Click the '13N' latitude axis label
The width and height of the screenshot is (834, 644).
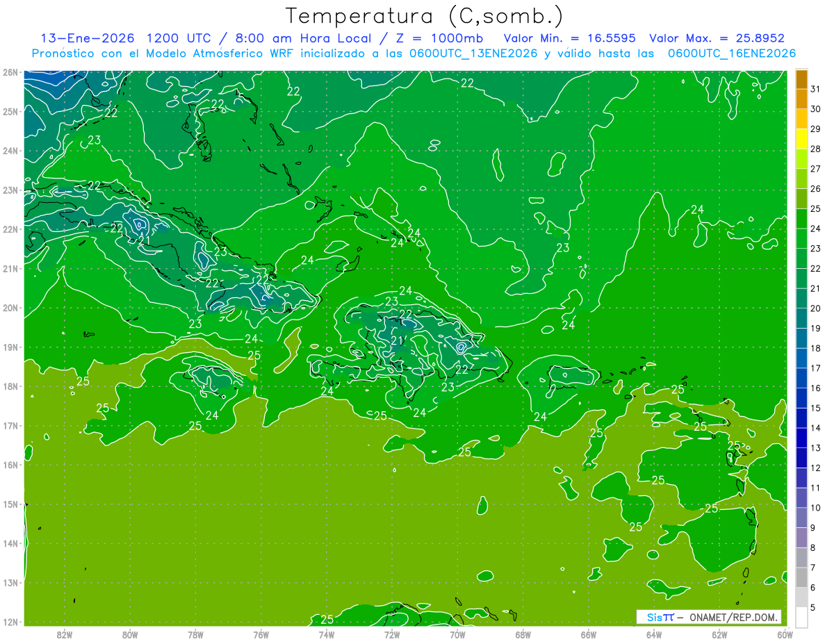[10, 583]
